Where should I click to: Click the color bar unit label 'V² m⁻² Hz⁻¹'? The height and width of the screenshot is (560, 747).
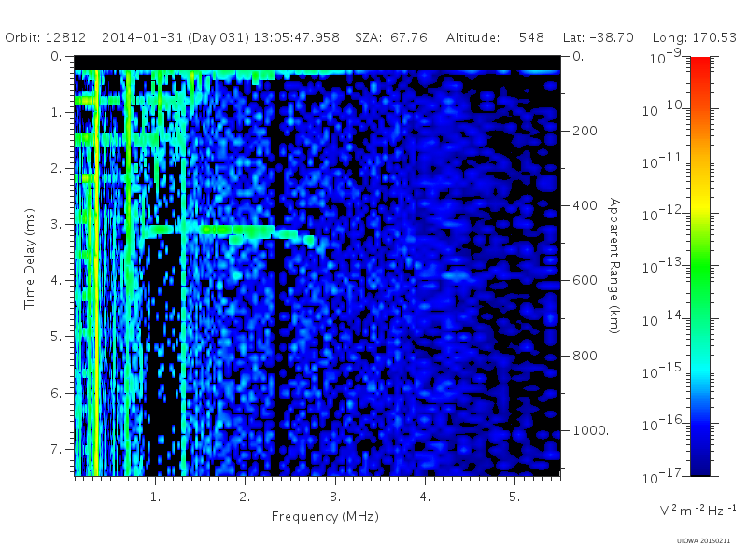point(698,510)
